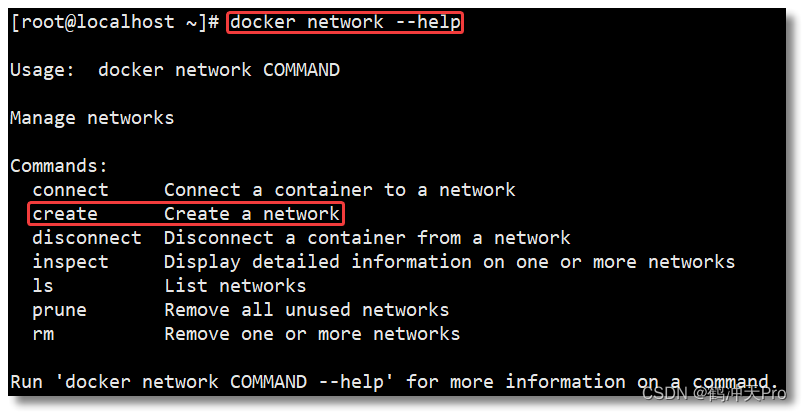Screen dimensions: 802x412
Task: Select the 'ls' command name
Action: click(x=43, y=286)
